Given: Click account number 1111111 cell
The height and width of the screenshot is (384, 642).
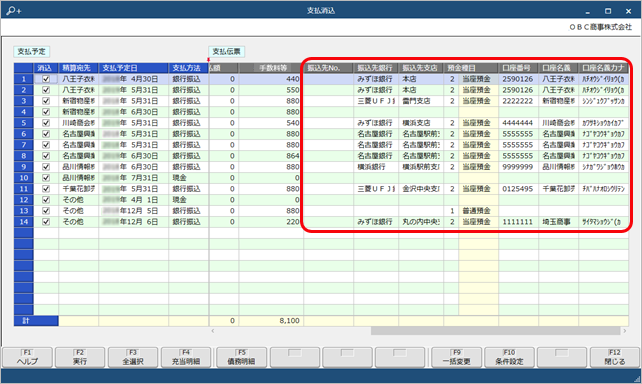Looking at the screenshot, I should pos(519,222).
